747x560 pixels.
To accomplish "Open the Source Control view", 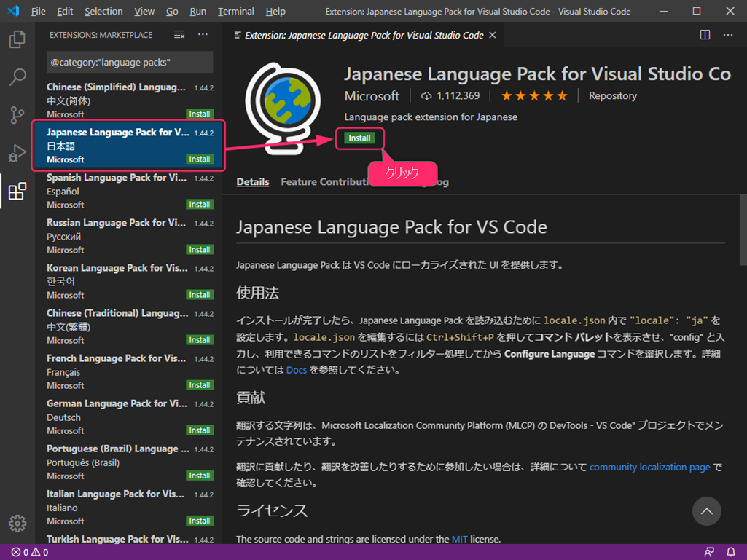I will [17, 115].
